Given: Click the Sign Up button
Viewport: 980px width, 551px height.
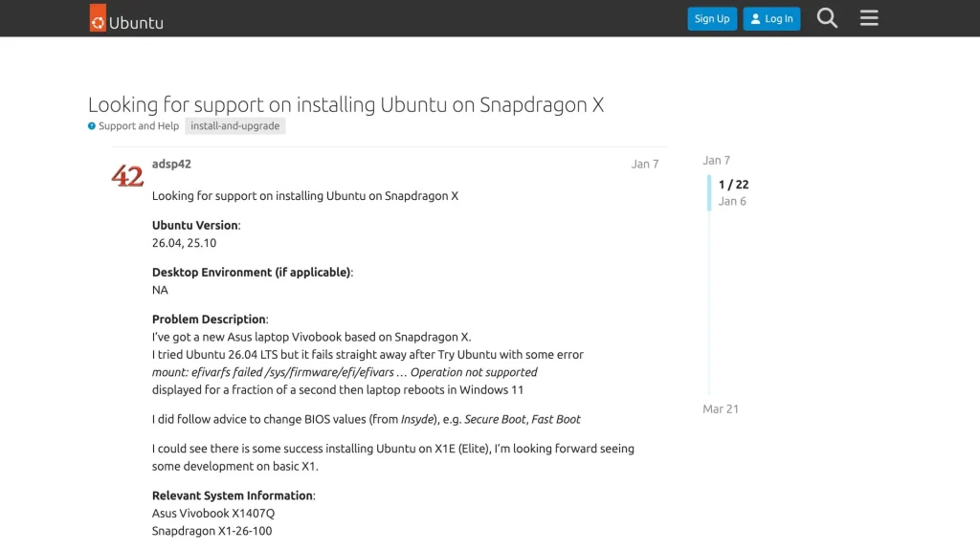Looking at the screenshot, I should [712, 19].
